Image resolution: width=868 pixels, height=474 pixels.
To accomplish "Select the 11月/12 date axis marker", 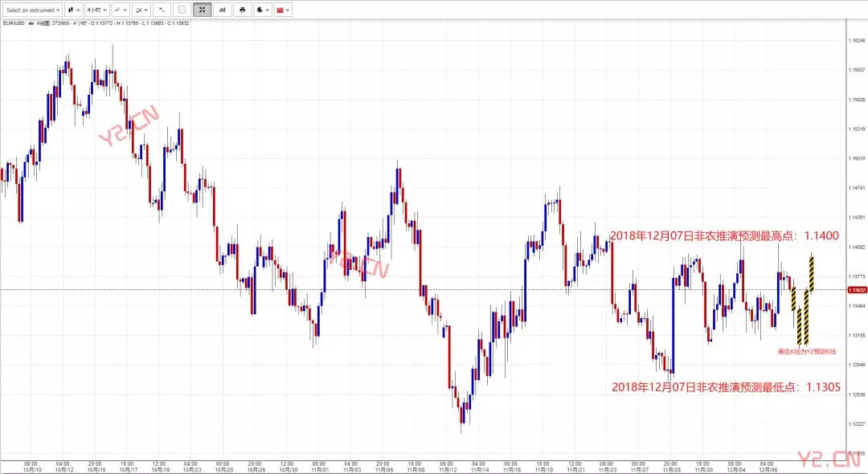I will coord(447,467).
